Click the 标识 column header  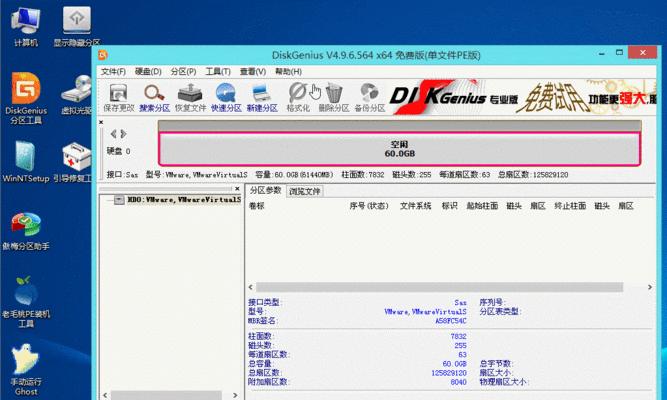[x=450, y=206]
